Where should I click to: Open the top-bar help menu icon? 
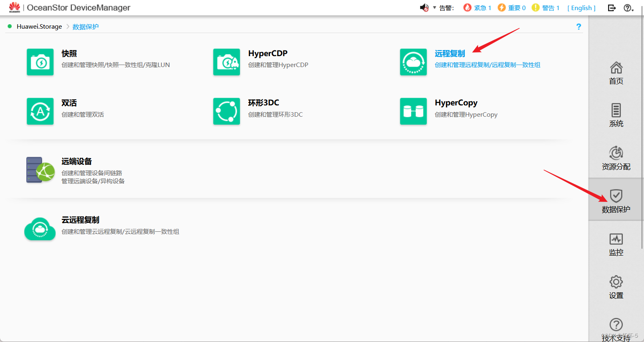(x=628, y=8)
